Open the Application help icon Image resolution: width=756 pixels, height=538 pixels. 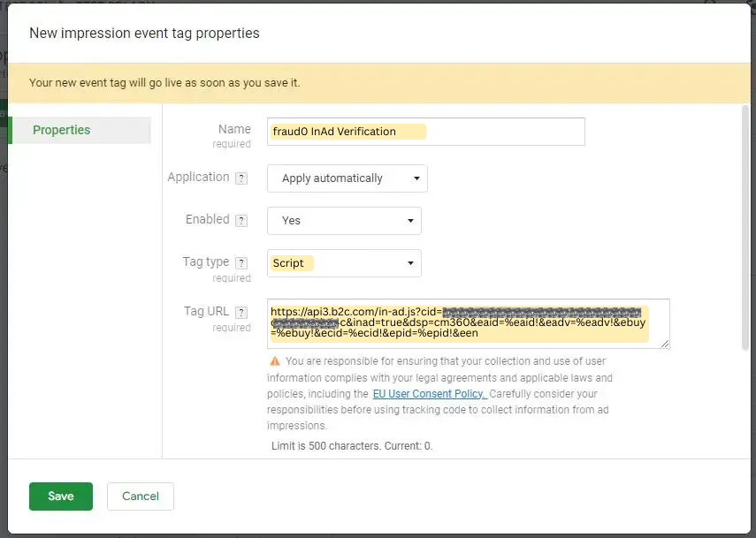[x=241, y=177]
